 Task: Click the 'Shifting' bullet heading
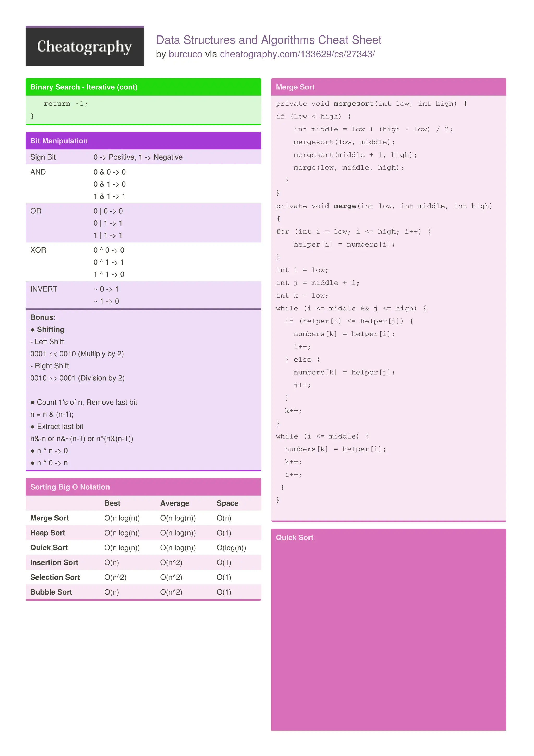[x=50, y=329]
